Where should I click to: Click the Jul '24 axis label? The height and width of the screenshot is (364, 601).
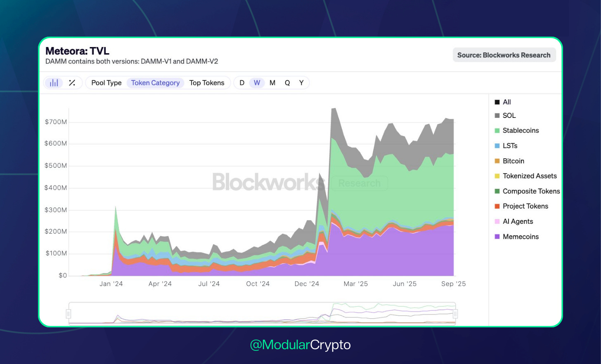[x=209, y=284]
